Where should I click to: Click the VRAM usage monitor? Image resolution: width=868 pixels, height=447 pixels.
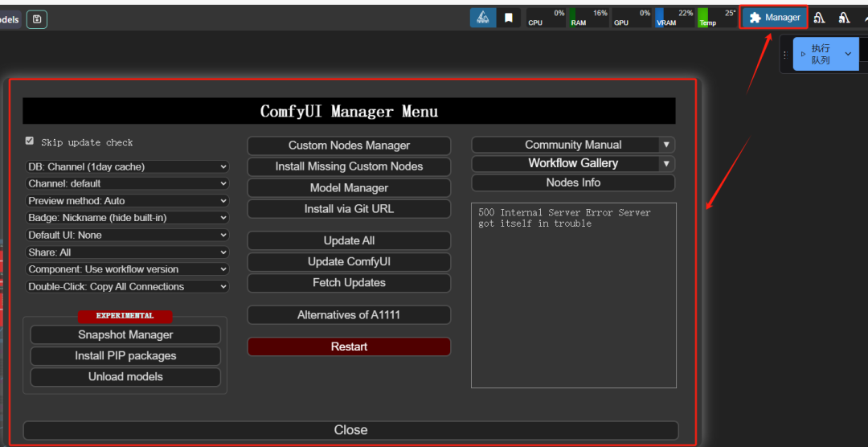pyautogui.click(x=674, y=18)
